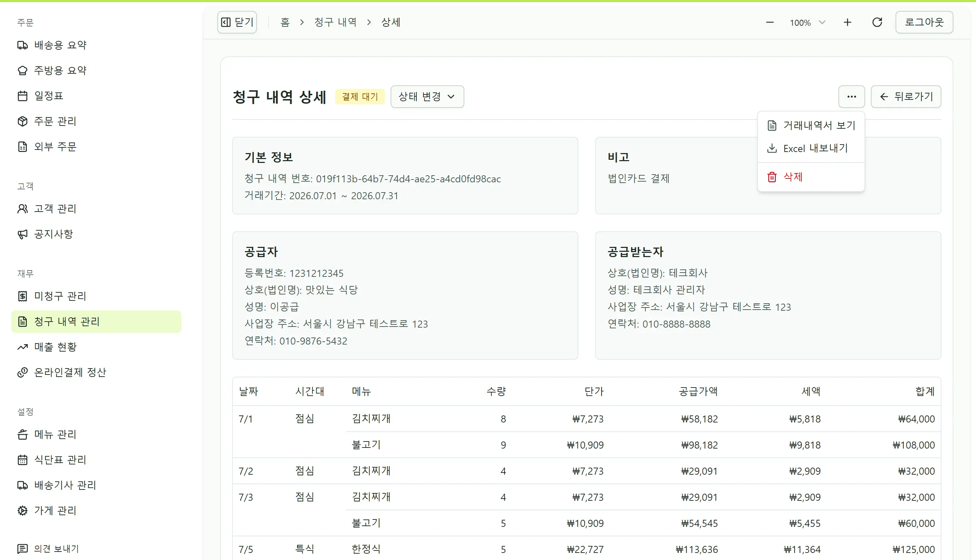This screenshot has width=976, height=560.
Task: Open the 매출 현황 trend icon
Action: click(22, 347)
